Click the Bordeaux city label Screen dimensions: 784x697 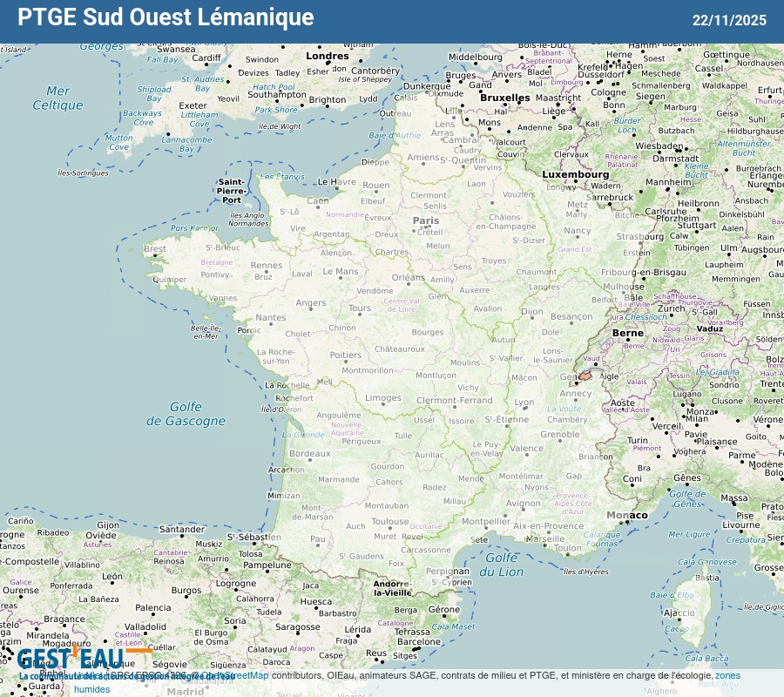click(310, 454)
